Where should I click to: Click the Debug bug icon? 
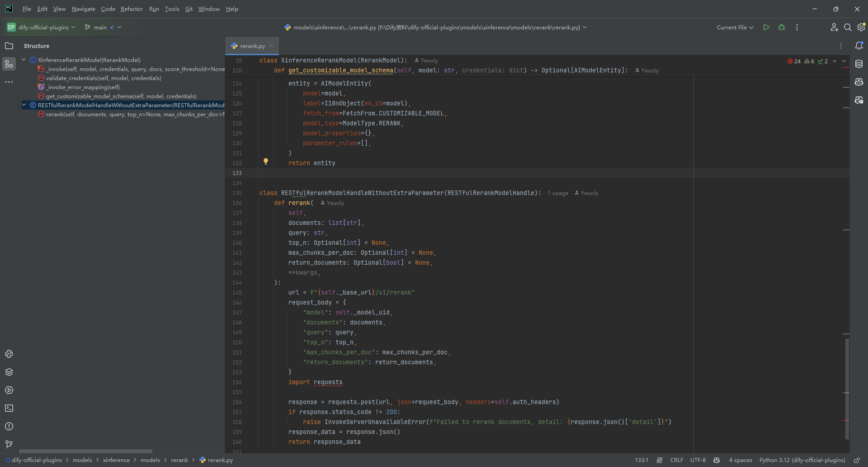coord(782,27)
